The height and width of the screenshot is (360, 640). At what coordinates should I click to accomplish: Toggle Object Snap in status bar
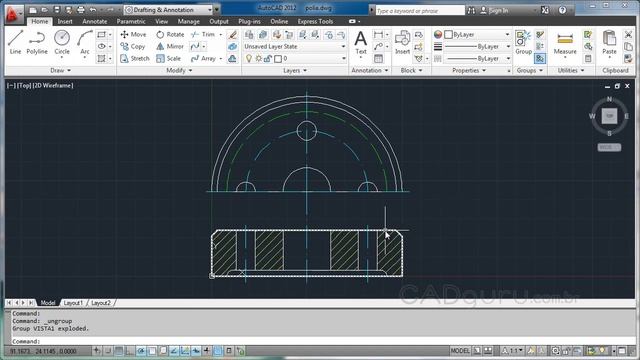[152, 351]
